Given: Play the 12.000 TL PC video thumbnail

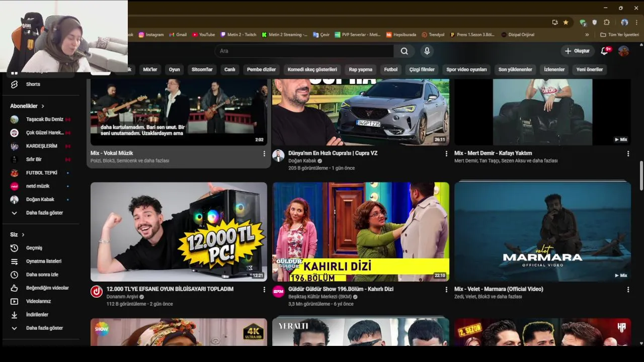Looking at the screenshot, I should 179,232.
